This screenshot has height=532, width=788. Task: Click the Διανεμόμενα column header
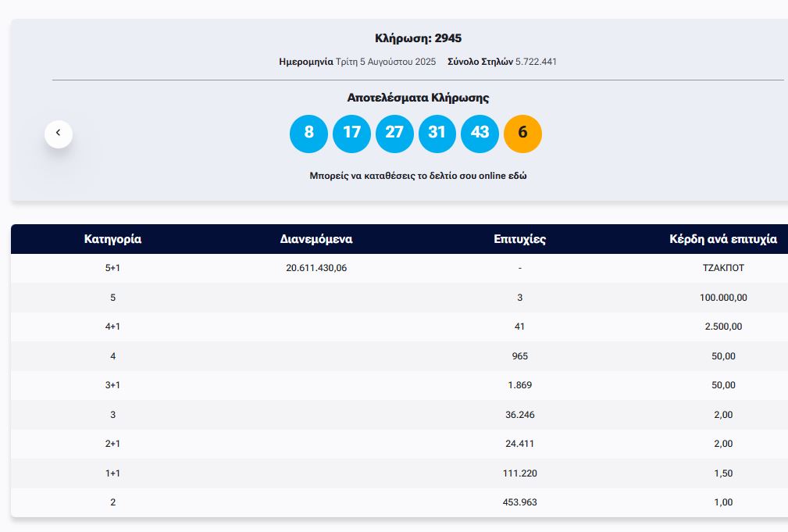pyautogui.click(x=316, y=239)
